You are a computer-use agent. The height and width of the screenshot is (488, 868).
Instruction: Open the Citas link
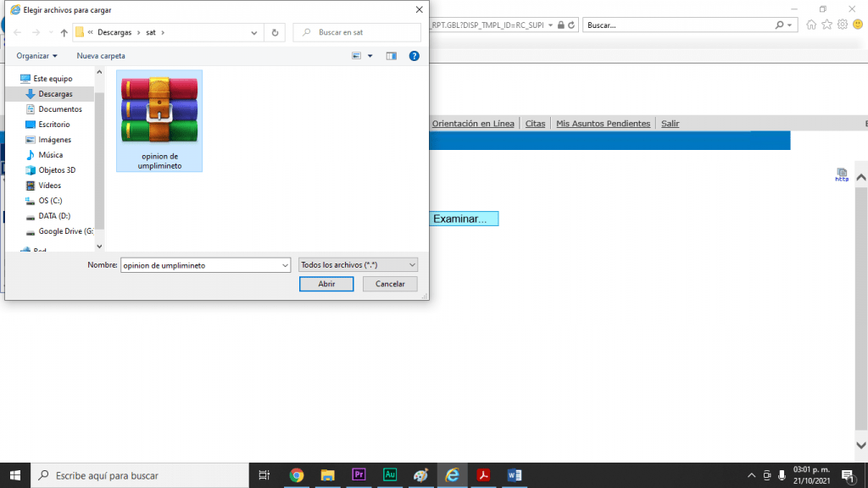tap(536, 124)
